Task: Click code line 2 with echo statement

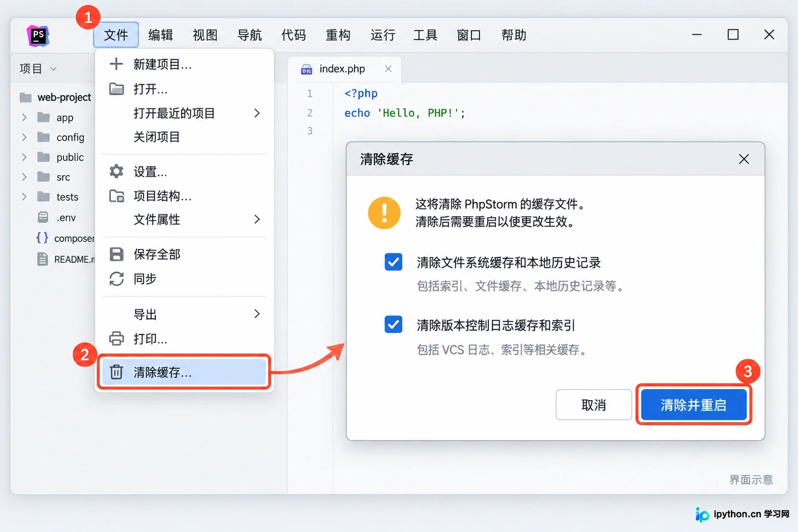Action: click(x=405, y=113)
